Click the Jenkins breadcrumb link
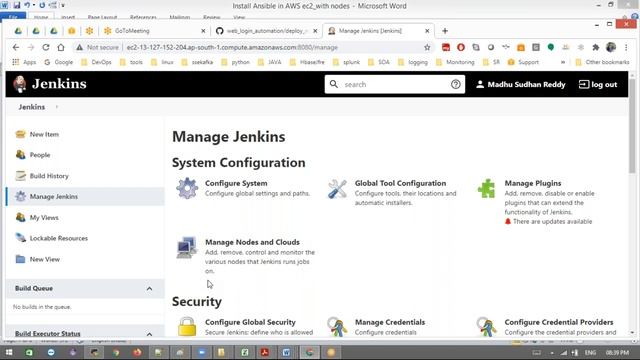 [x=31, y=107]
